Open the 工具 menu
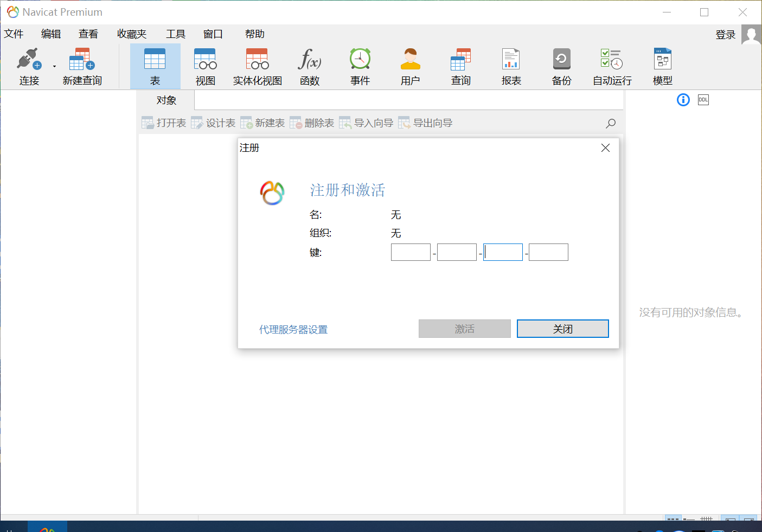This screenshot has width=762, height=532. [x=175, y=34]
